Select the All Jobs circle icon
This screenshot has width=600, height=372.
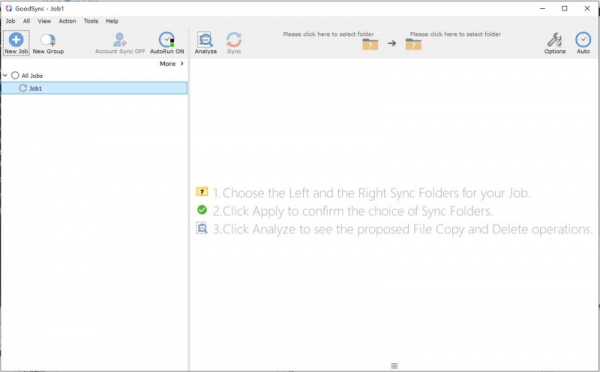15,75
